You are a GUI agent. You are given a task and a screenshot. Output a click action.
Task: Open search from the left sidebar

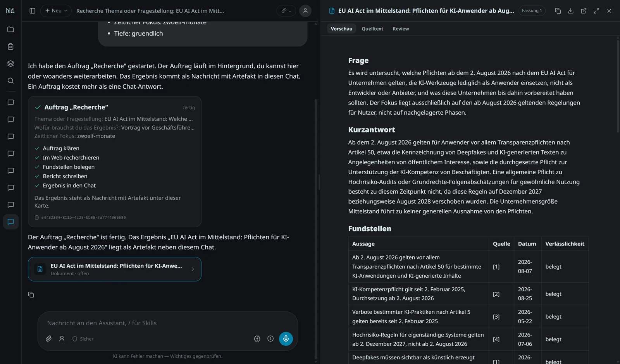pos(10,81)
